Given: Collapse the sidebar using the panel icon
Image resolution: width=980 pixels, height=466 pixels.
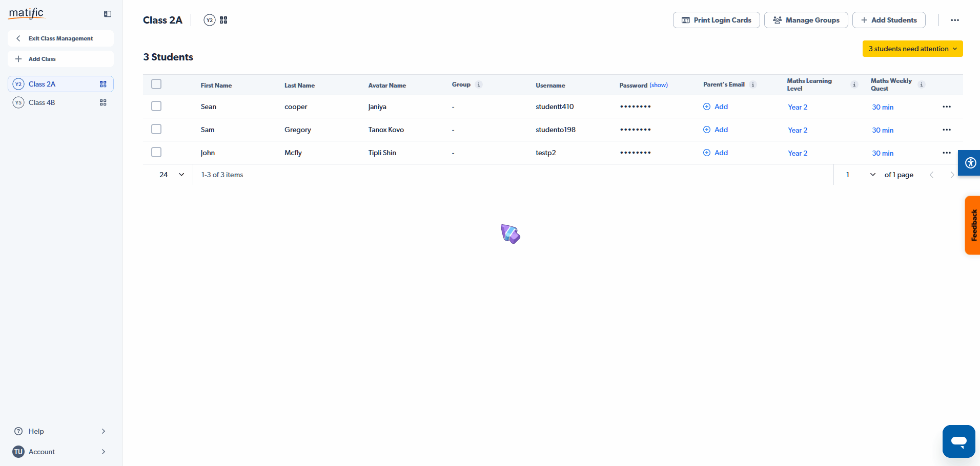Looking at the screenshot, I should pos(108,14).
